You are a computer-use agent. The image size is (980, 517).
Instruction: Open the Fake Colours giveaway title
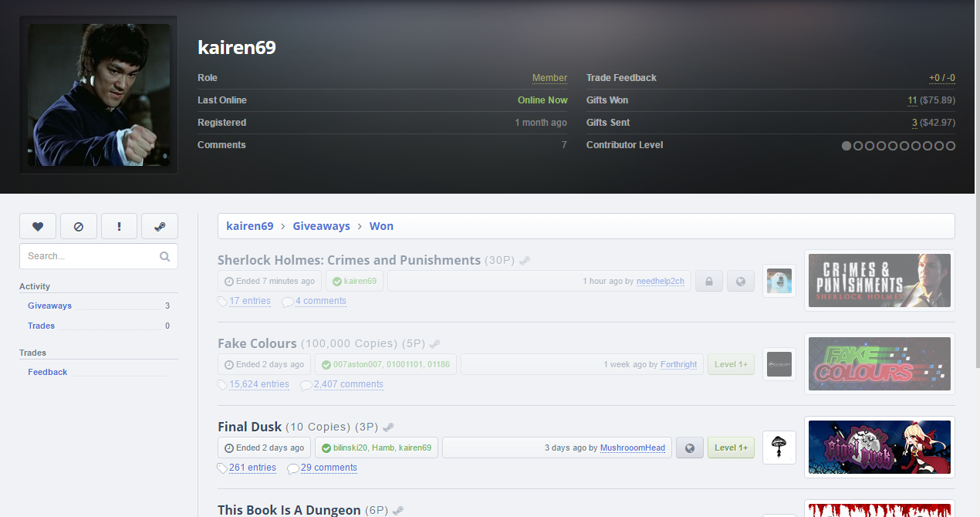pyautogui.click(x=257, y=343)
